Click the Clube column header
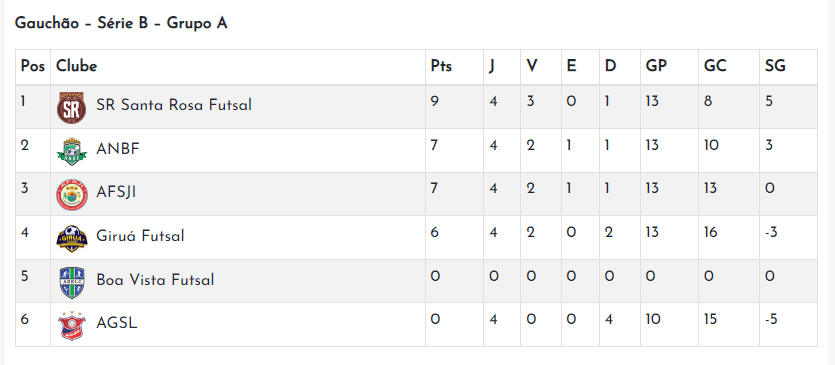 tap(77, 66)
